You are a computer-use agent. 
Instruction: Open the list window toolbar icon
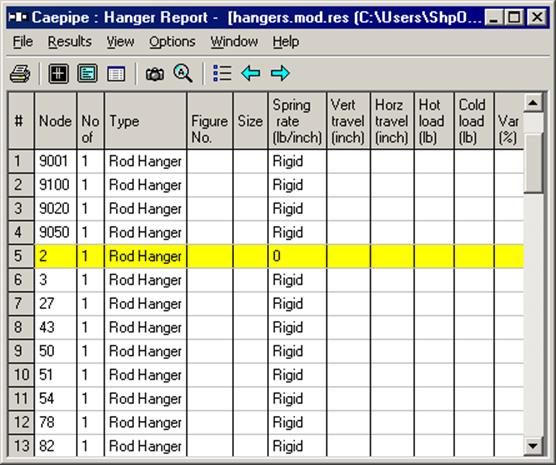click(116, 74)
